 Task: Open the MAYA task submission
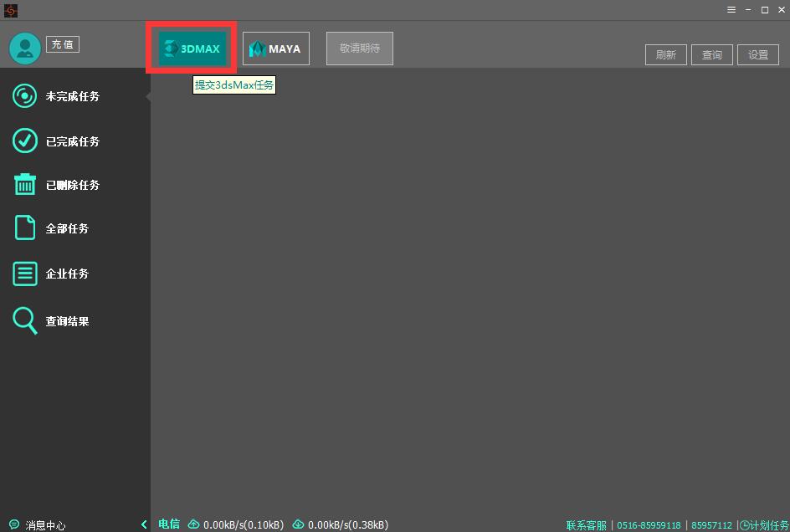pyautogui.click(x=276, y=49)
